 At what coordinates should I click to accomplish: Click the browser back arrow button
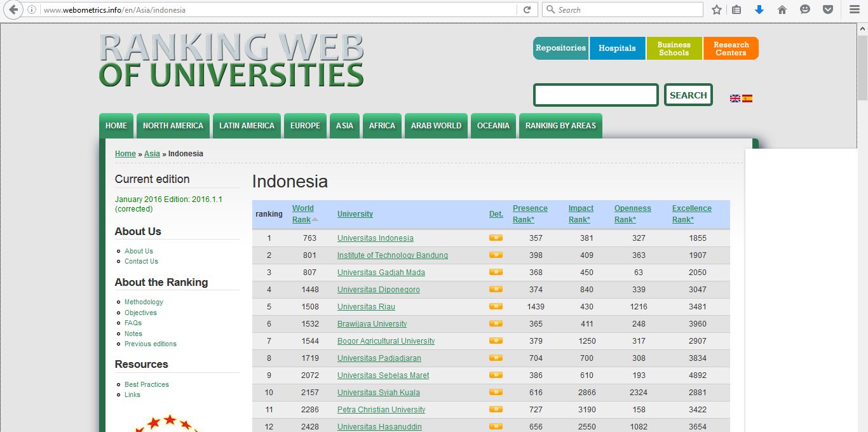click(x=13, y=10)
